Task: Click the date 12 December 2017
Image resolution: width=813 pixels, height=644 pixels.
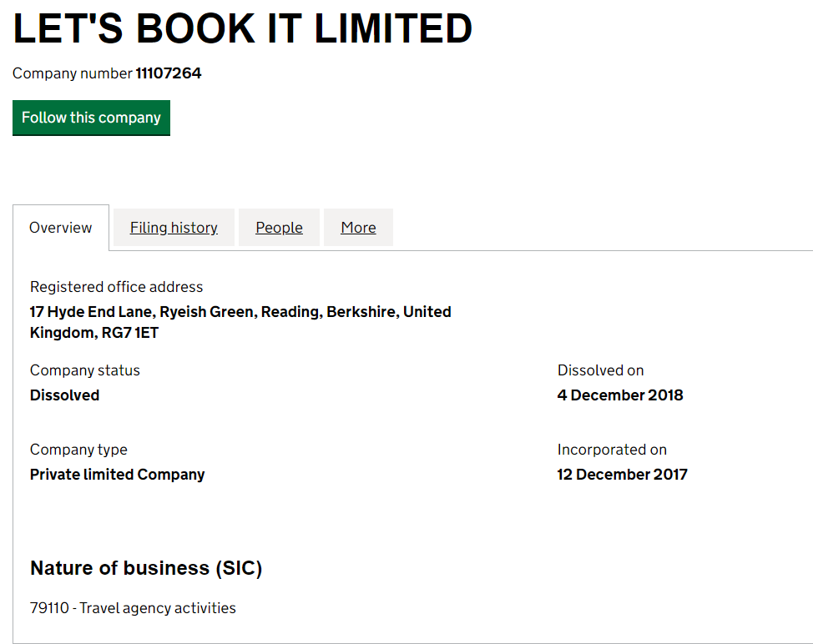Action: click(x=622, y=475)
